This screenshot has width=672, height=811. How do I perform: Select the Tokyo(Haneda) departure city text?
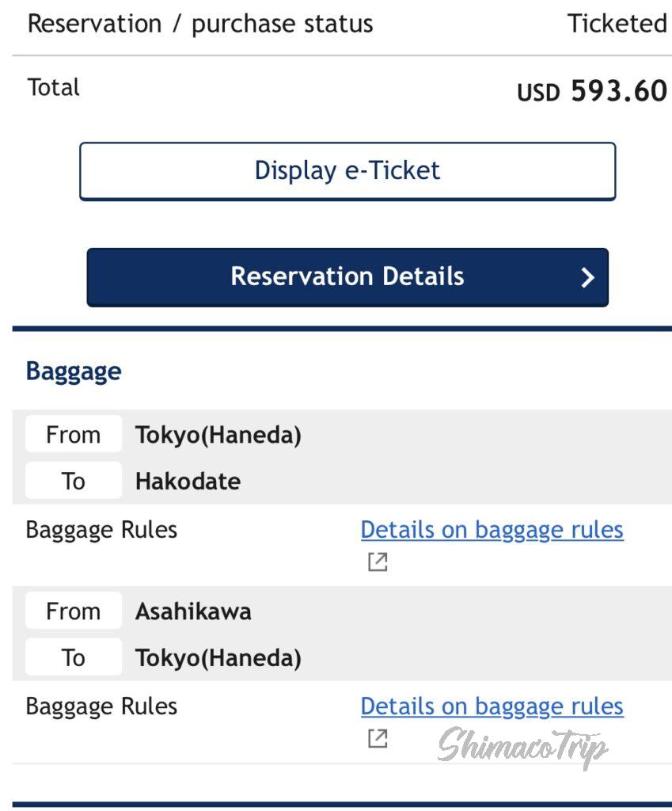(x=218, y=435)
